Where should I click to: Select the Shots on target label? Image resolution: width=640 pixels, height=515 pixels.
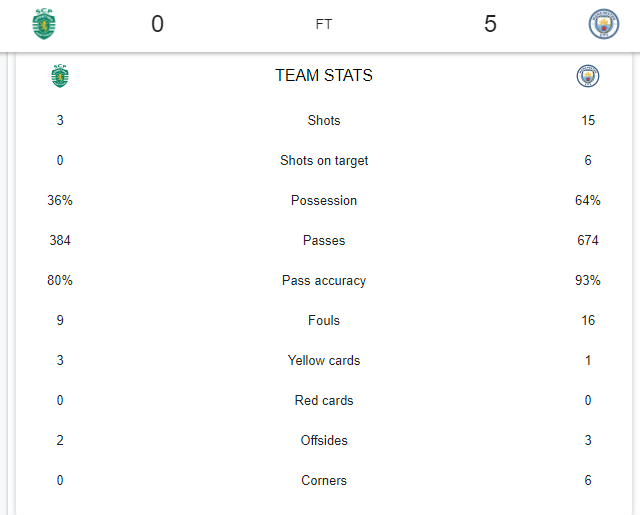pos(324,161)
